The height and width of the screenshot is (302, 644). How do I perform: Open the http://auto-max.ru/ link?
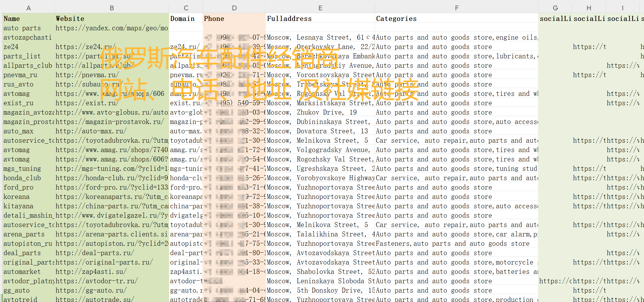pos(91,131)
